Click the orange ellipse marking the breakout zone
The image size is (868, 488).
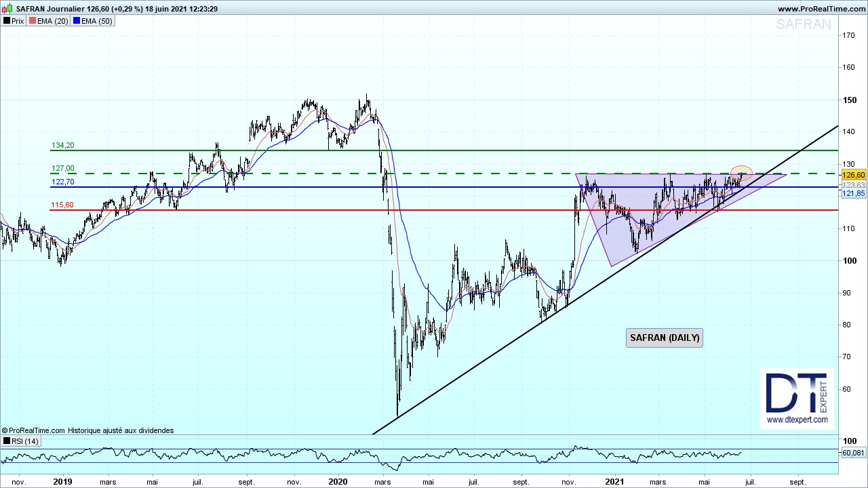741,174
